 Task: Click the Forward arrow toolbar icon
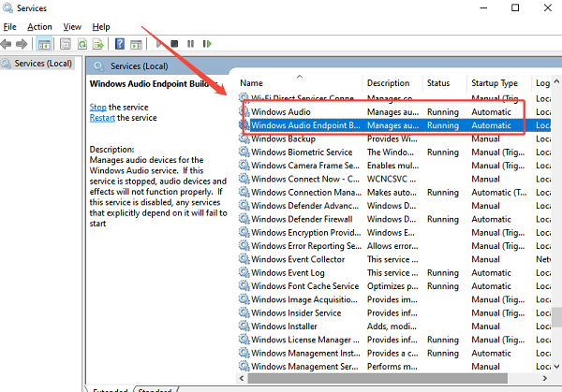(22, 44)
